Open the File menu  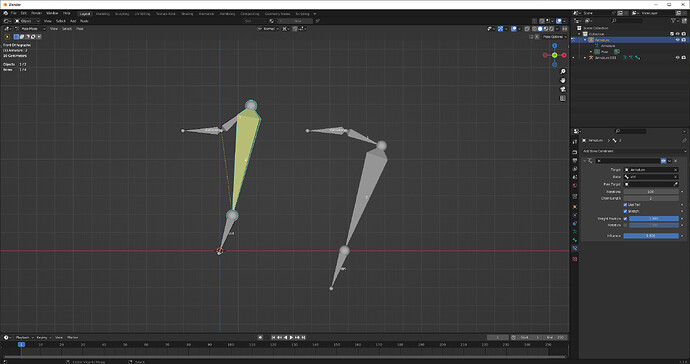point(14,14)
